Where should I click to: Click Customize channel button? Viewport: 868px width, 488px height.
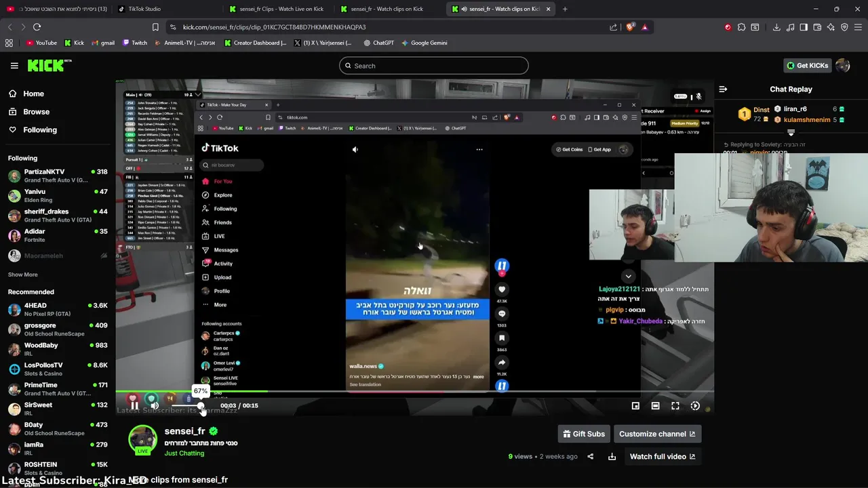[x=657, y=434]
